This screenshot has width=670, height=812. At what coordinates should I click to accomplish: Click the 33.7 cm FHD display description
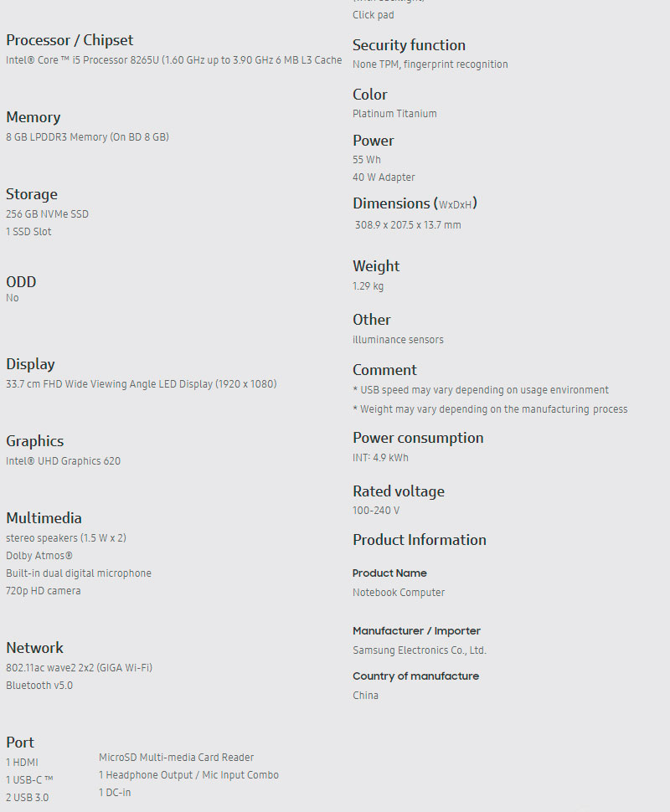coord(141,384)
